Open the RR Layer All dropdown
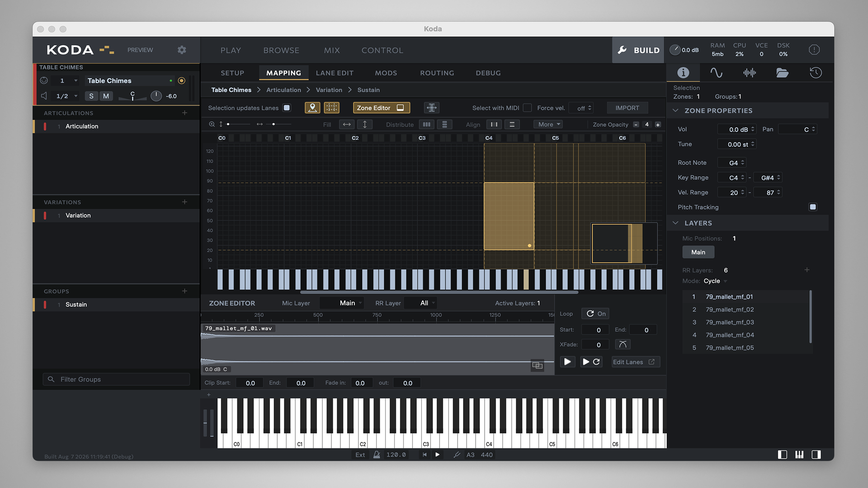This screenshot has width=868, height=488. click(x=420, y=303)
